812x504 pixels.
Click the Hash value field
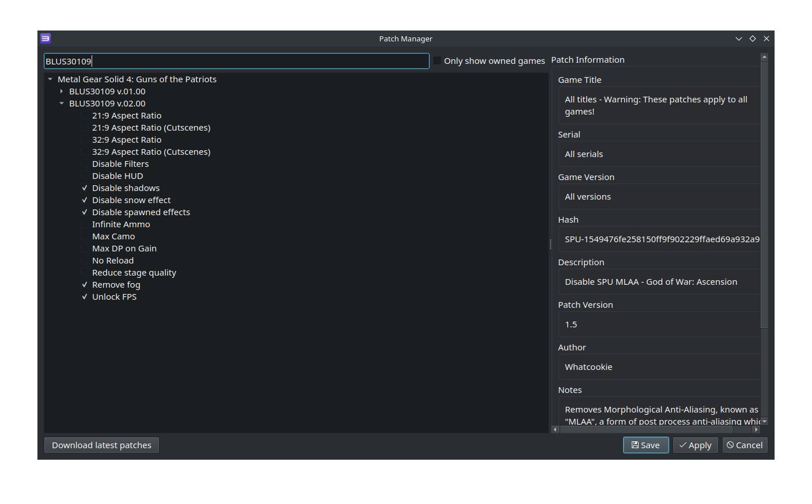click(x=659, y=239)
